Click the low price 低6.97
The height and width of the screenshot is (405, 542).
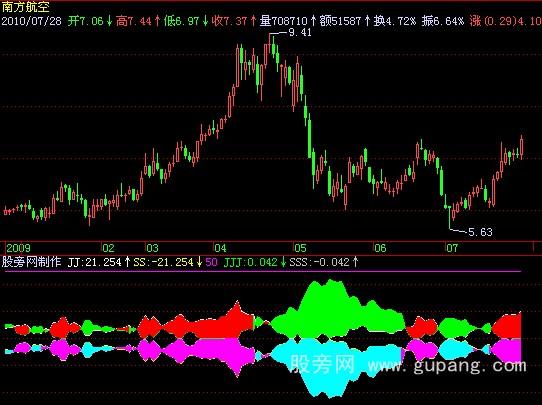181,21
